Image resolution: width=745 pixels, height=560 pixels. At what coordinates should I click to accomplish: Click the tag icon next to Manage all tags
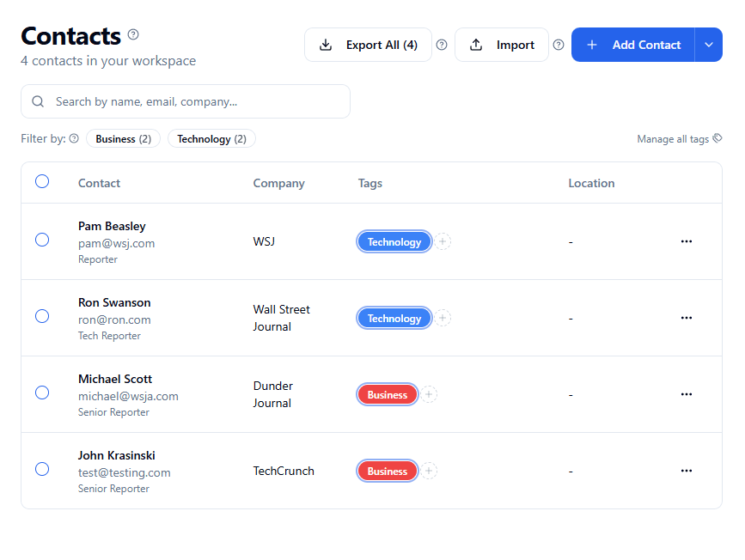point(718,137)
